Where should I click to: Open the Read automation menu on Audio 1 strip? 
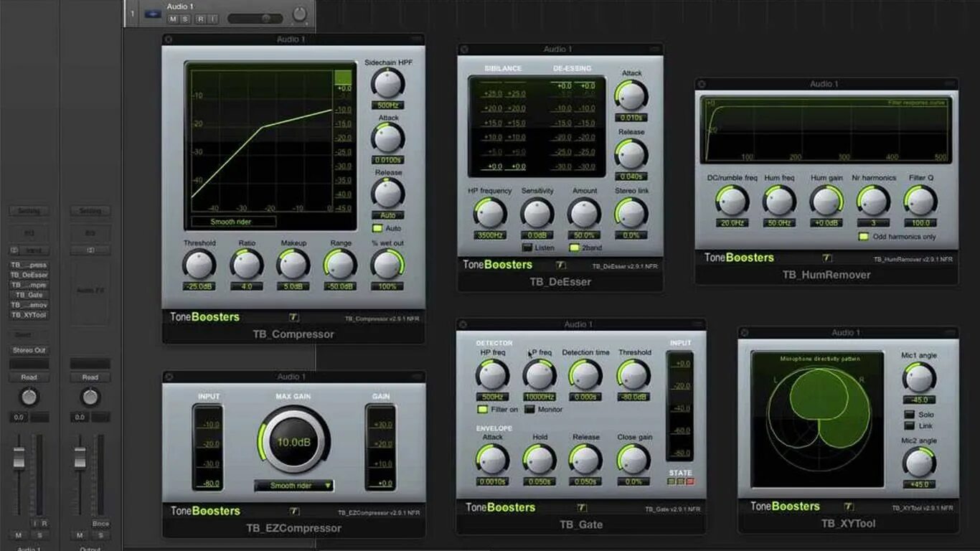click(29, 377)
